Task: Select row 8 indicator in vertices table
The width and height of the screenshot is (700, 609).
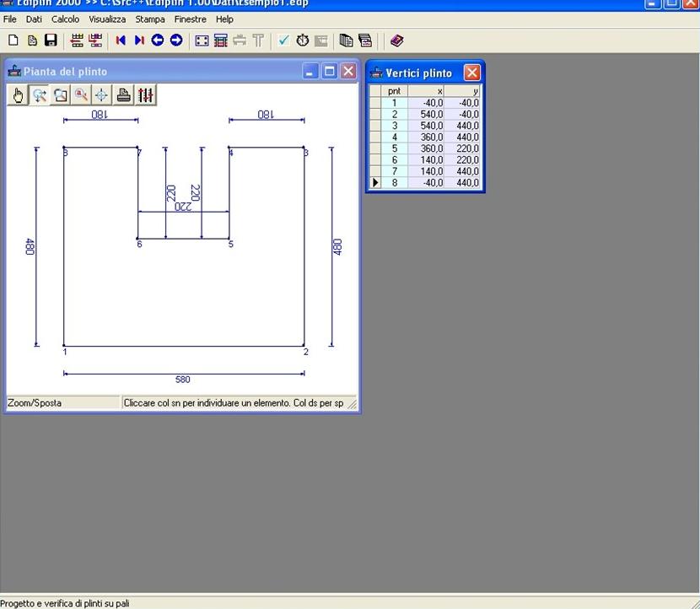Action: pos(375,182)
